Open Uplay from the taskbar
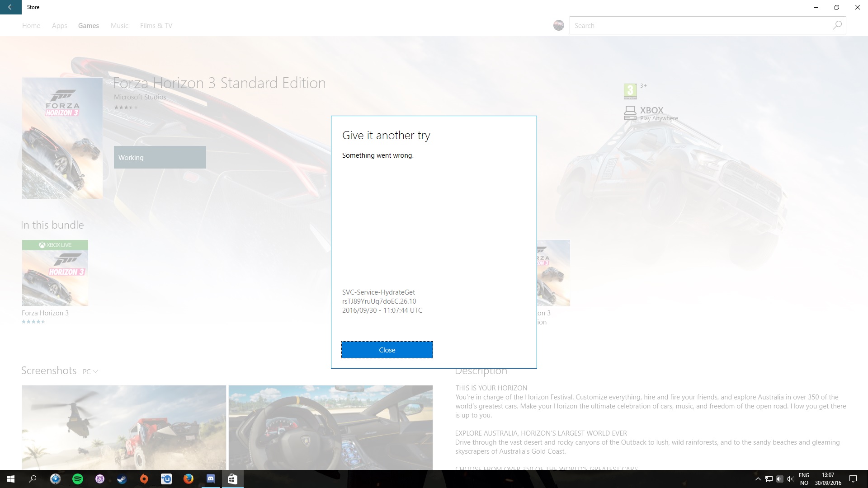Viewport: 868px width, 488px height. click(x=166, y=479)
